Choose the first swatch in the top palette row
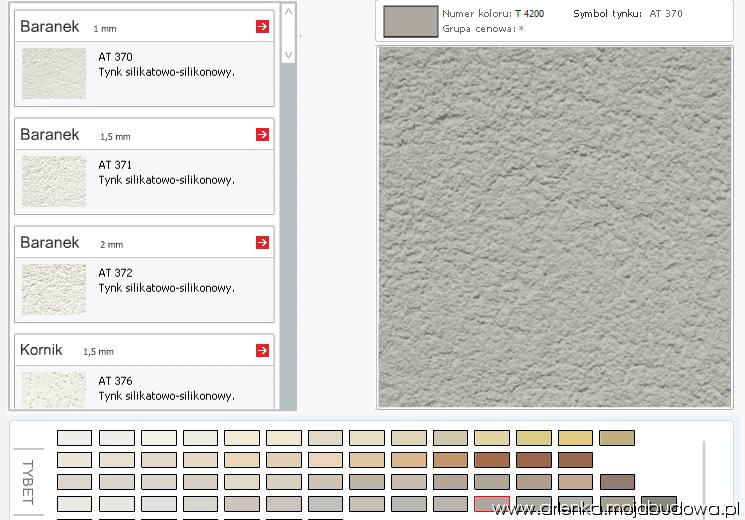Image resolution: width=745 pixels, height=520 pixels. pos(74,437)
